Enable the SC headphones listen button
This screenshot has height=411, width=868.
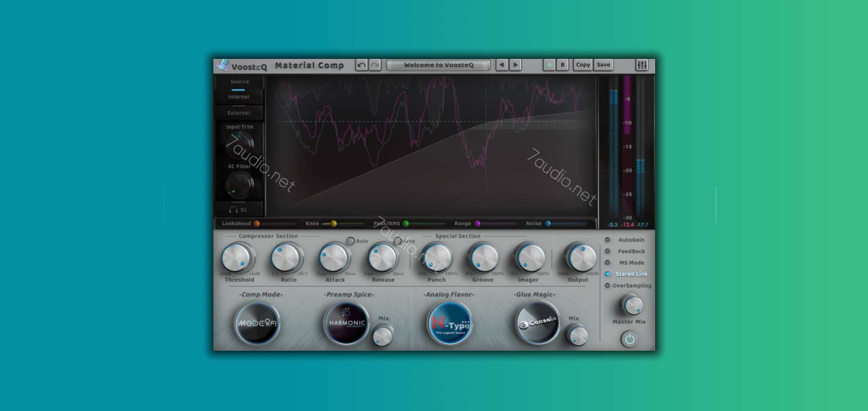[x=238, y=210]
